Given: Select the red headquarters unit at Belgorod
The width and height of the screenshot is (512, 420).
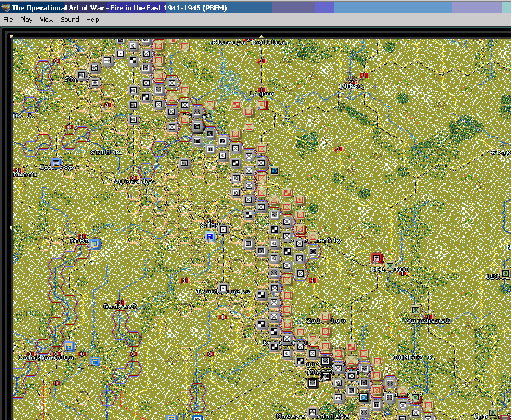Looking at the screenshot, I should click(x=376, y=258).
